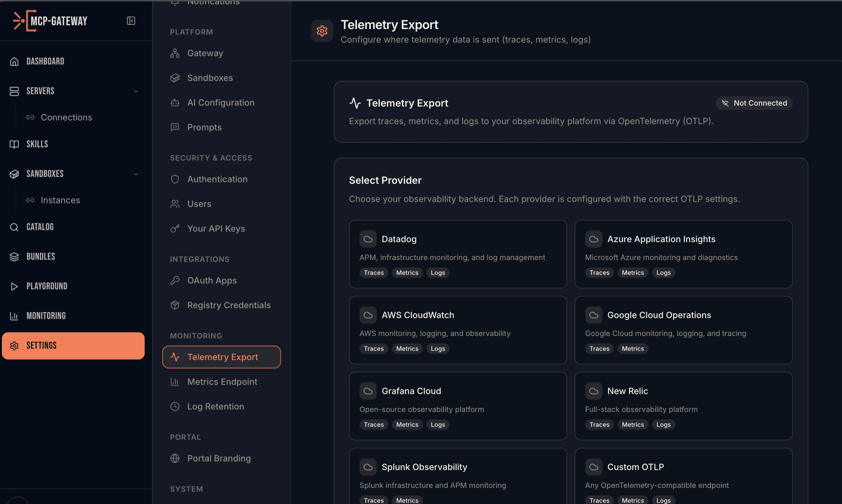This screenshot has height=504, width=842.
Task: Open the Playground section icon
Action: [14, 286]
